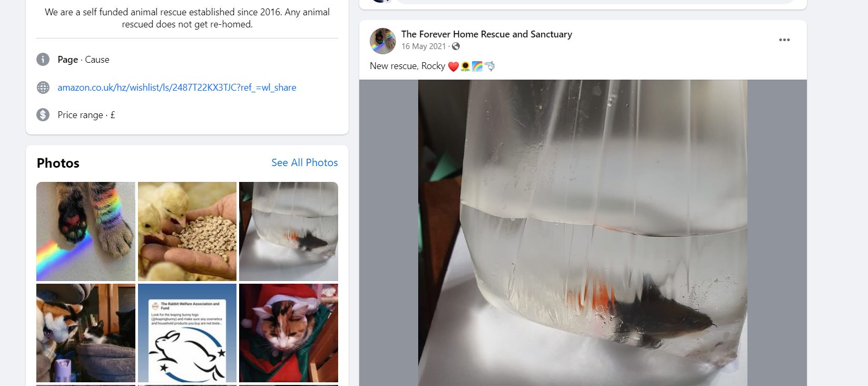The height and width of the screenshot is (386, 868).
Task: Click the sunflower emoji after Rocky
Action: tap(465, 66)
